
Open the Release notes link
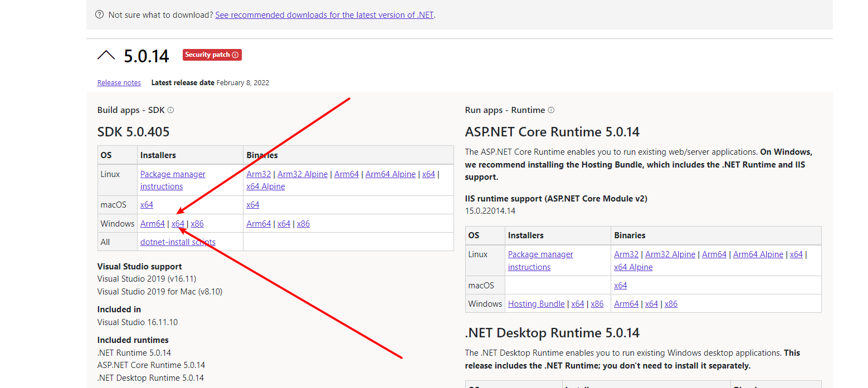(x=119, y=82)
